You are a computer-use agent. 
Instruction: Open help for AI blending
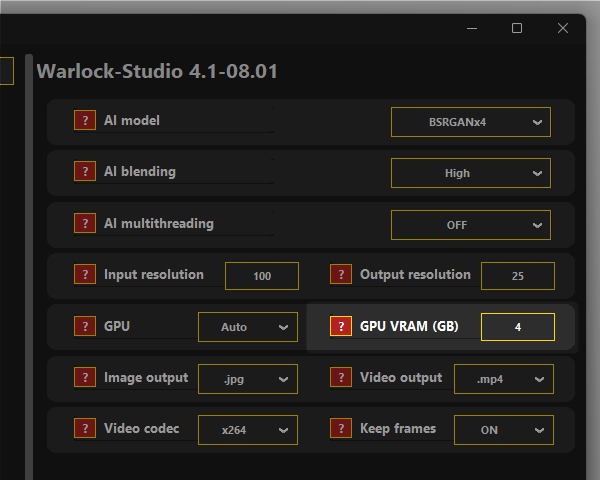point(85,171)
